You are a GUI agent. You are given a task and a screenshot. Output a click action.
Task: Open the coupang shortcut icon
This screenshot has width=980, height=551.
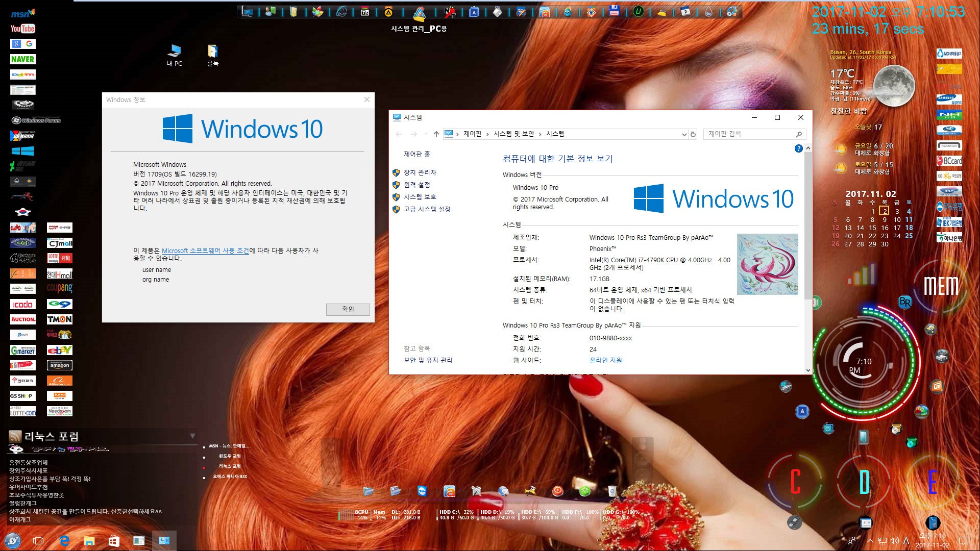click(59, 288)
